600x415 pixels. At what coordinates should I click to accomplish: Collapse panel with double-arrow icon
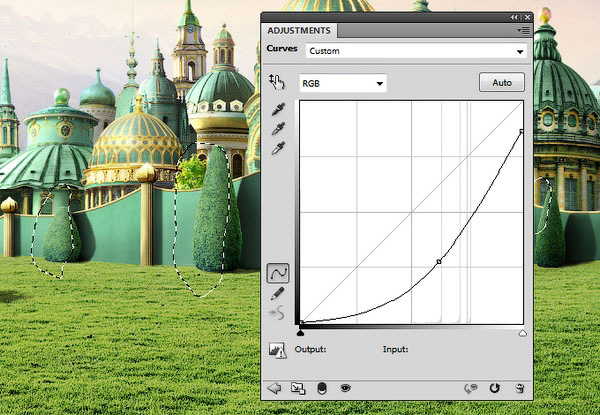514,17
